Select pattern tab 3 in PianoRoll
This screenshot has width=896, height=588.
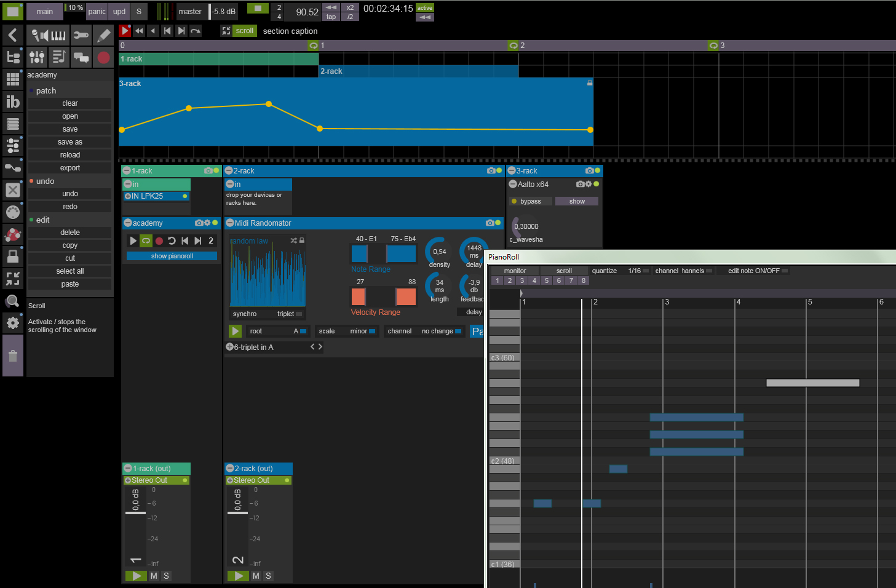pyautogui.click(x=521, y=280)
